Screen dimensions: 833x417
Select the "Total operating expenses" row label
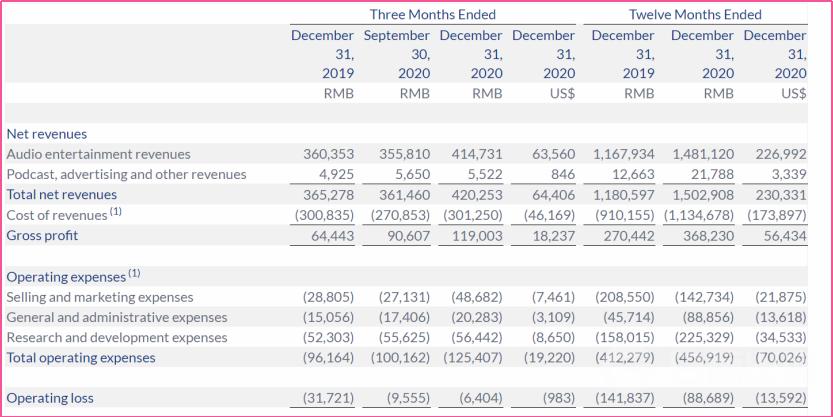pyautogui.click(x=81, y=358)
